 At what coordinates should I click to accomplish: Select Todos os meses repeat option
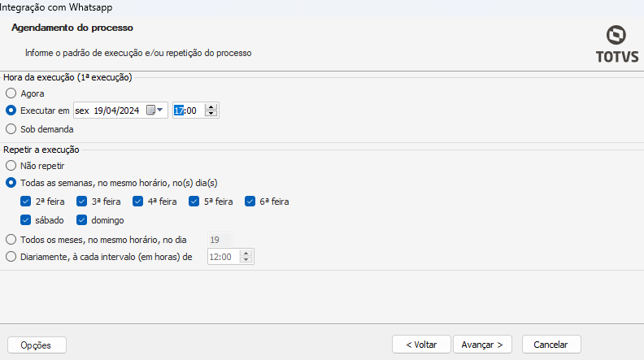click(x=11, y=240)
